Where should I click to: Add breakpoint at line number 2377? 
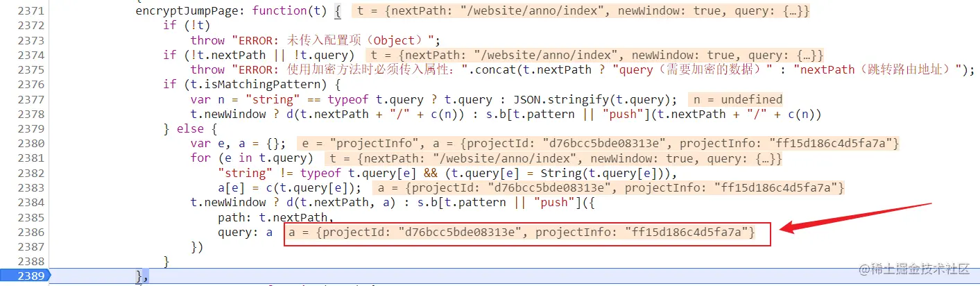click(x=32, y=99)
